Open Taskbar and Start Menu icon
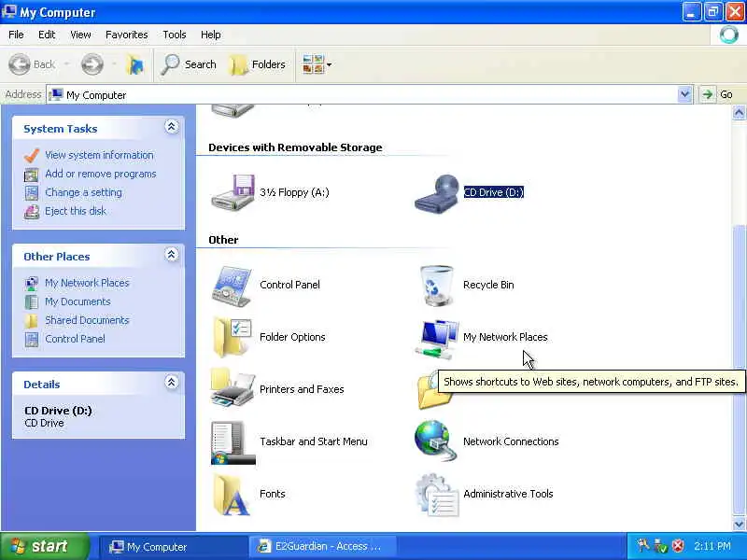Screen dimensions: 747x560 pyautogui.click(x=233, y=441)
